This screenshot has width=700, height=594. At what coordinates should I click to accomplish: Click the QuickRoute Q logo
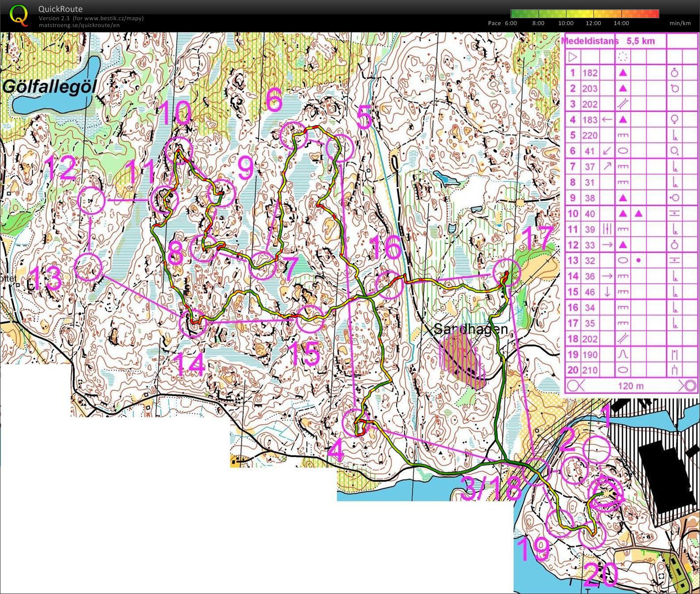point(19,15)
